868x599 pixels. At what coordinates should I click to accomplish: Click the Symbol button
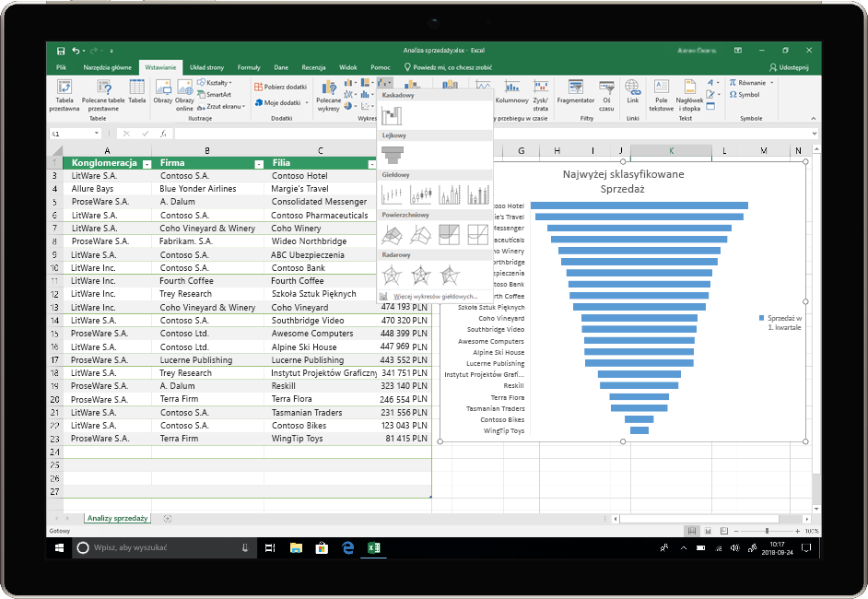point(744,95)
